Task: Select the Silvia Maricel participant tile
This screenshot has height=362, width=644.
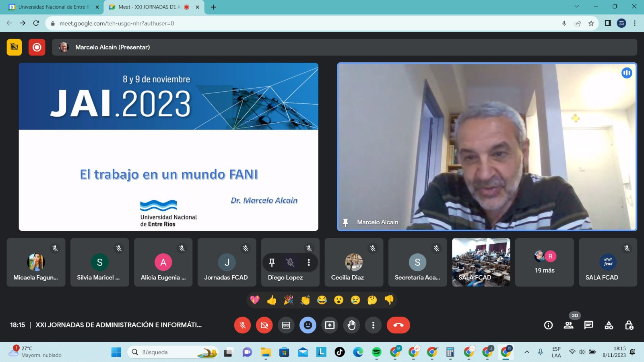Action: [x=100, y=262]
